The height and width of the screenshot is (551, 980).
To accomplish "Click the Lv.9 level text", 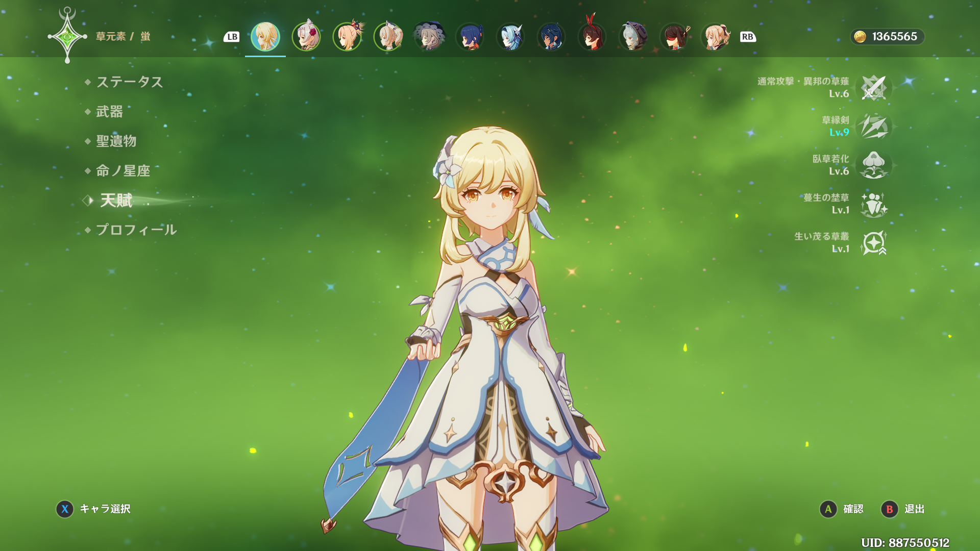I will click(839, 133).
